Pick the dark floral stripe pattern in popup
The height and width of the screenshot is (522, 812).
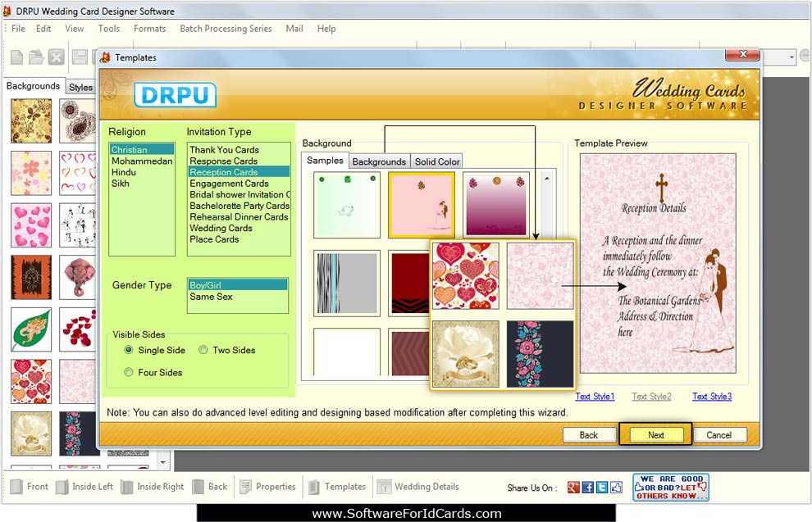coord(541,354)
